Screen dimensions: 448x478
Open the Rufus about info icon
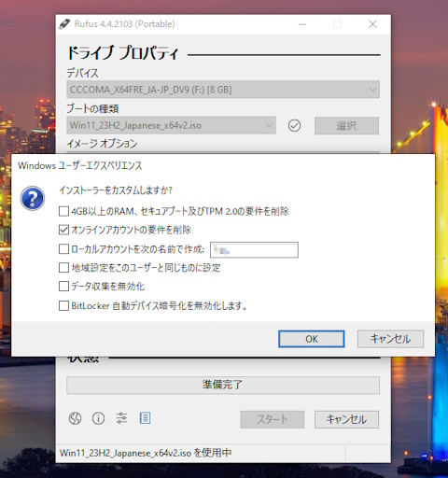pyautogui.click(x=98, y=418)
